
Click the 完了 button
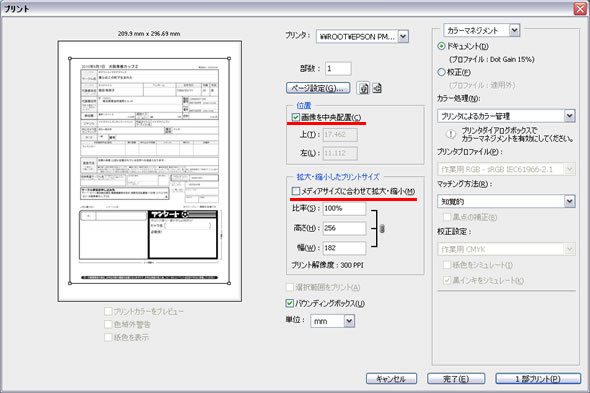456,379
